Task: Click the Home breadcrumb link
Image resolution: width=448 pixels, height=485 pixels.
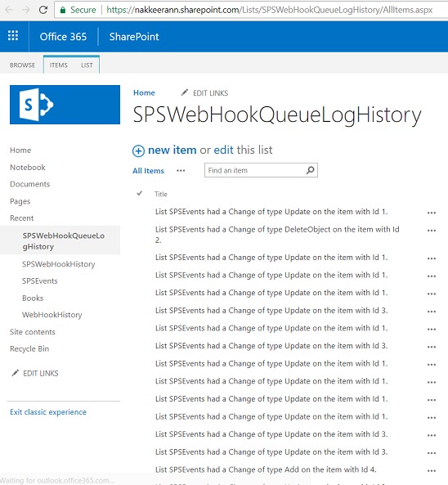Action: 144,92
